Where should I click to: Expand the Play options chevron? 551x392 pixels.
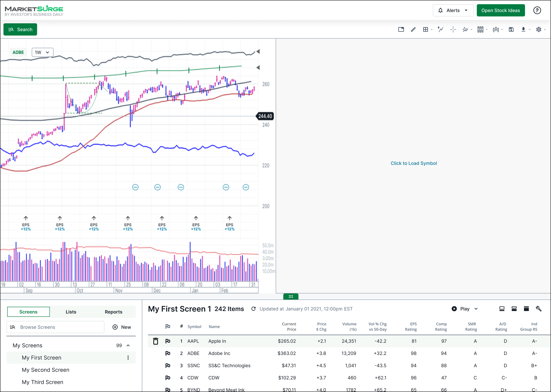tap(476, 309)
